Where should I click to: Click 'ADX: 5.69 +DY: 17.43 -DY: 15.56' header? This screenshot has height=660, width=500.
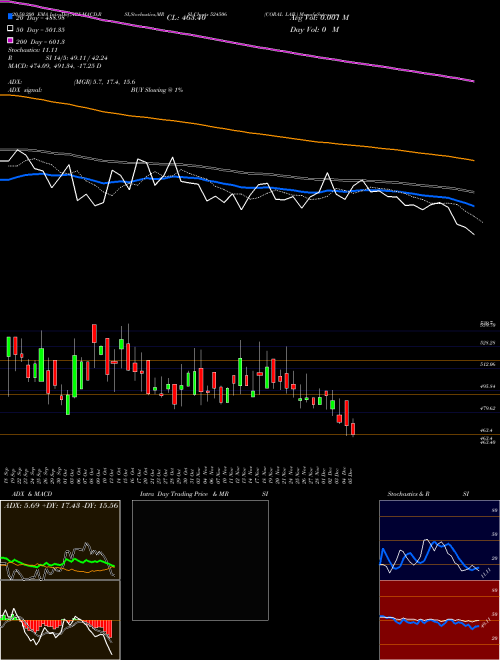click(x=61, y=505)
